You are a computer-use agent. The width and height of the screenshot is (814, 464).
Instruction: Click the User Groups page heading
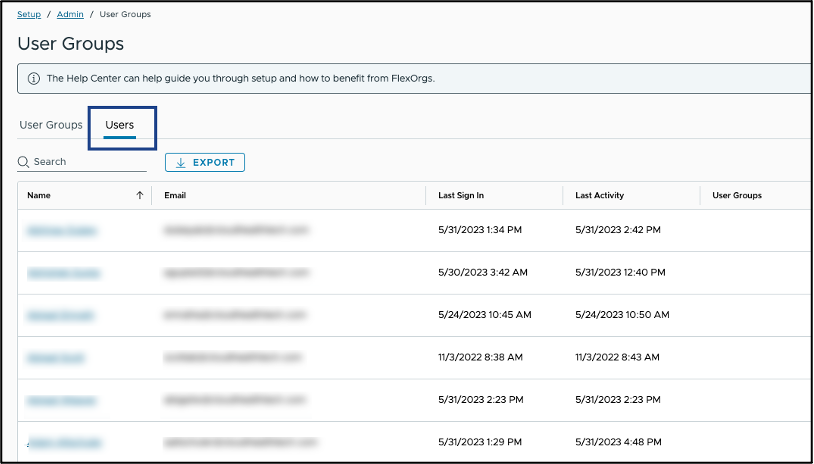[71, 44]
